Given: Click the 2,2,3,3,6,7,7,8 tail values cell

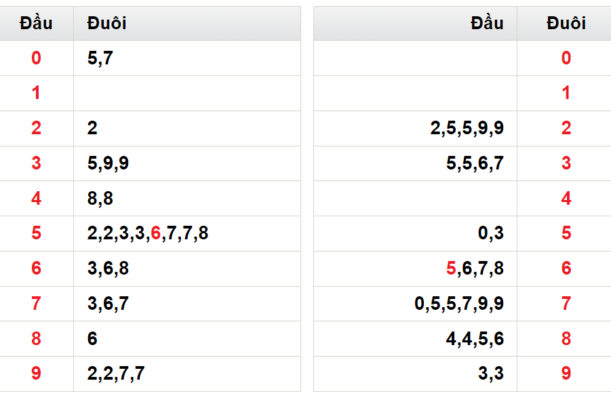Looking at the screenshot, I should tap(187, 233).
